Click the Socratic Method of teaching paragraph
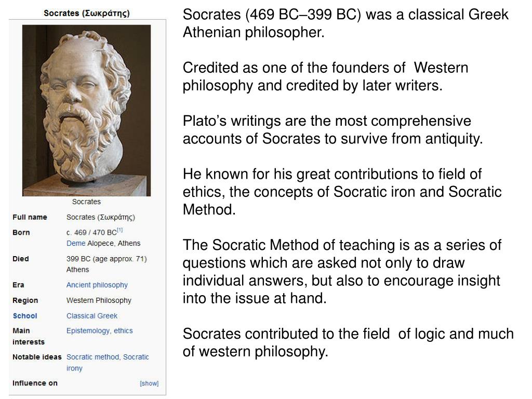The width and height of the screenshot is (532, 399). [x=342, y=271]
